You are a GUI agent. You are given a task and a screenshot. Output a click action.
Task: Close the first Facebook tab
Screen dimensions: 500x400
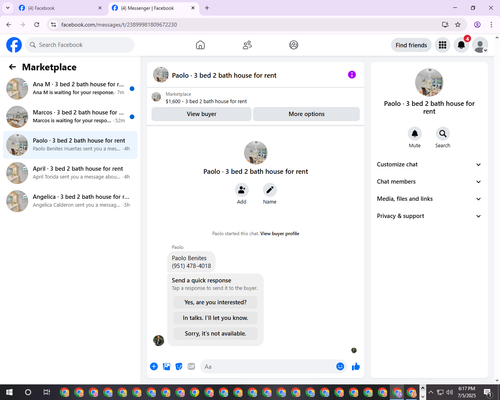(x=100, y=8)
